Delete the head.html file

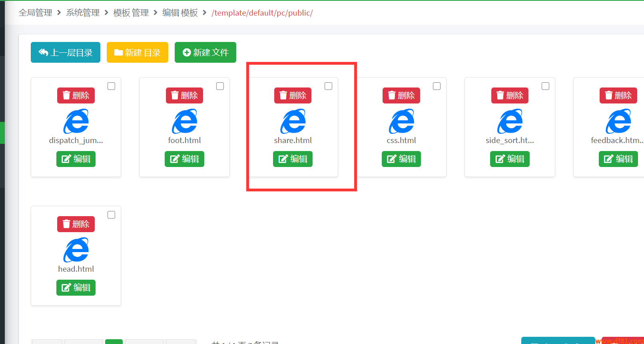coord(76,224)
